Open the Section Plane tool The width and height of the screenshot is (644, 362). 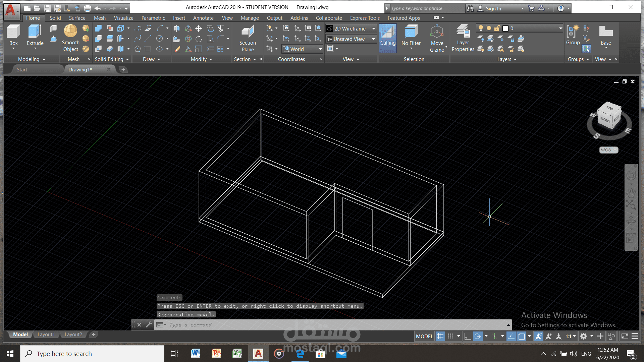(248, 32)
